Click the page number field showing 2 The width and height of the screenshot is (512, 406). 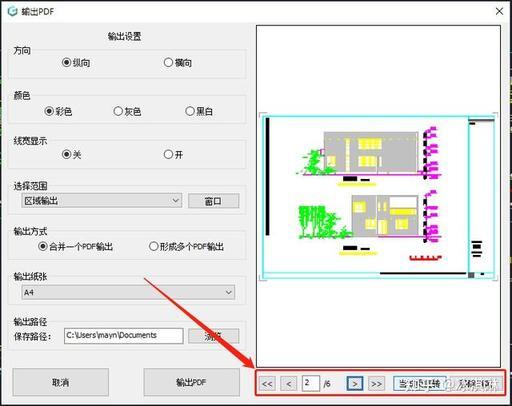point(311,384)
